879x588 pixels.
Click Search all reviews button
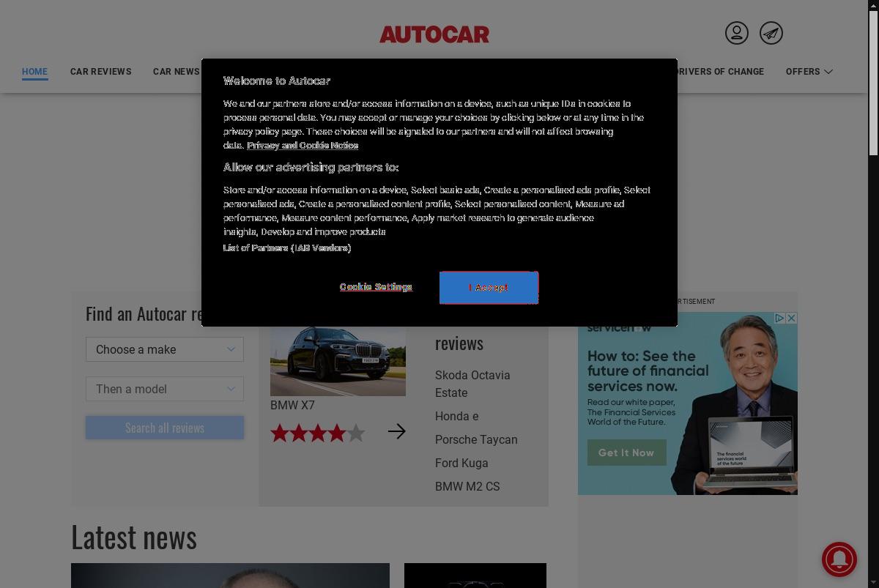pyautogui.click(x=165, y=428)
